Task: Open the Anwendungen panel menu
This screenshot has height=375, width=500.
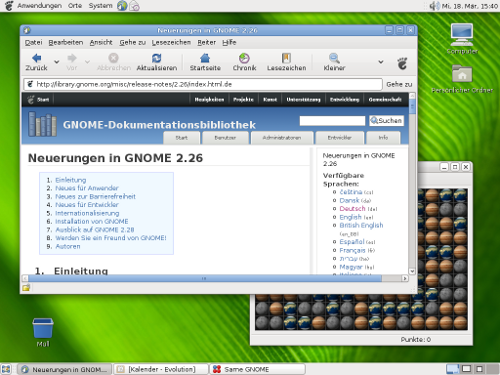Action: [39, 6]
